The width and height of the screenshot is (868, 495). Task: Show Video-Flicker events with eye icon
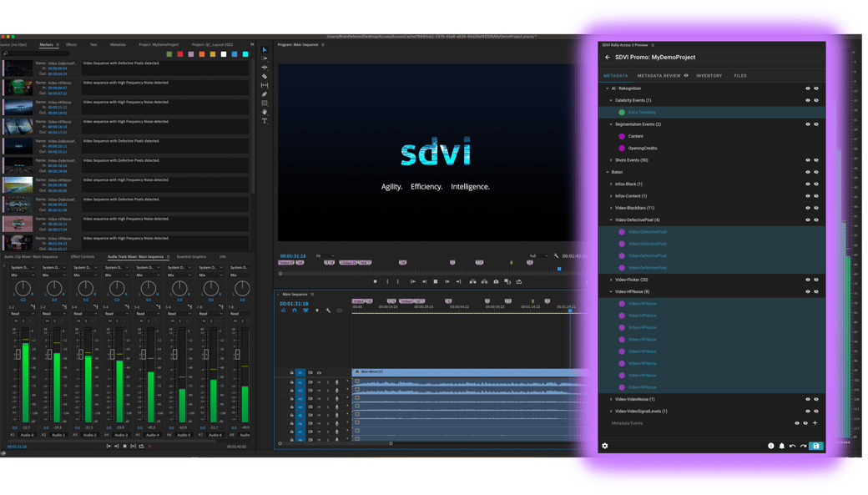point(808,280)
